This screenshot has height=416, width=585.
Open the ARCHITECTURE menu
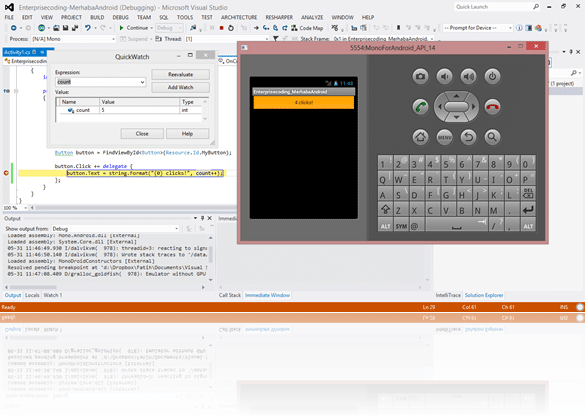[239, 17]
